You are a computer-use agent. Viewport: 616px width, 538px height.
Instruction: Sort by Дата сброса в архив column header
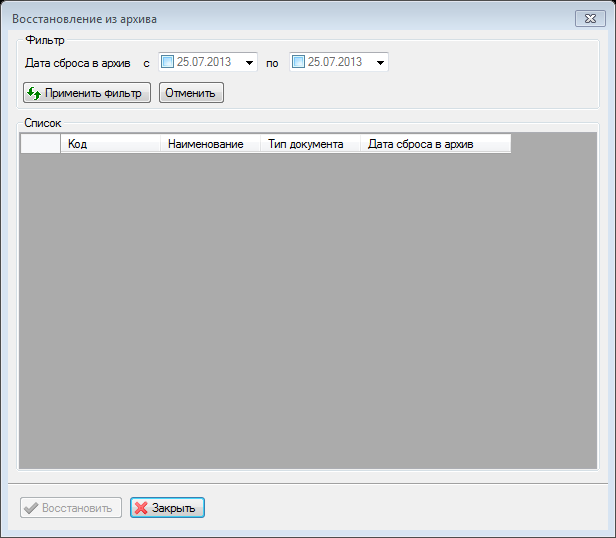436,144
